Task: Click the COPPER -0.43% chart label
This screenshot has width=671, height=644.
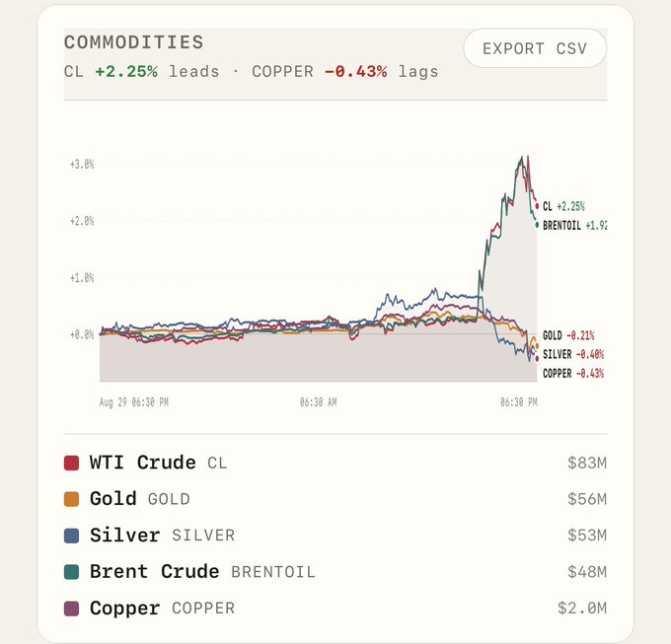Action: tap(573, 374)
